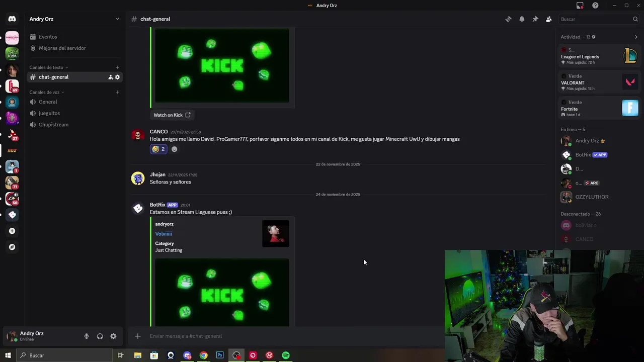Switch to server icon with 27 badge
Screen dimensions: 644x362
point(12,134)
